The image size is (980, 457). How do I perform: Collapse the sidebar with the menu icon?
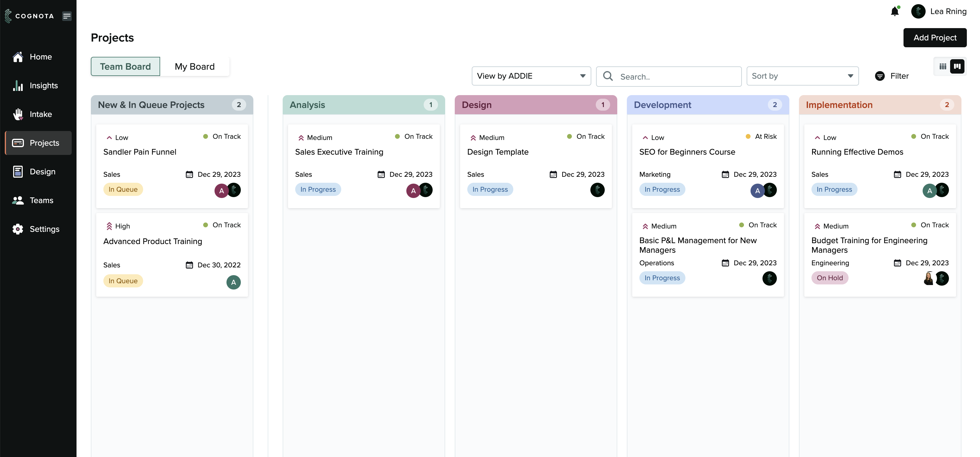point(67,16)
